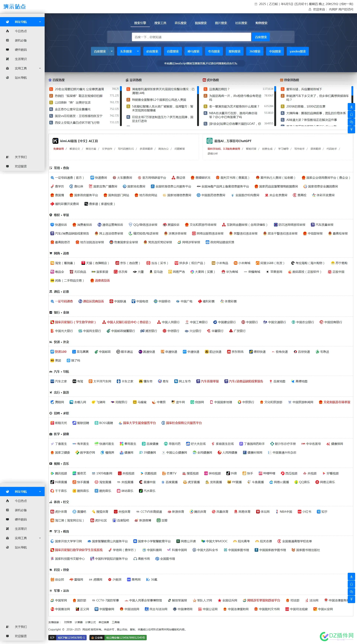Click the Kimi AI logo icon

pos(55,141)
